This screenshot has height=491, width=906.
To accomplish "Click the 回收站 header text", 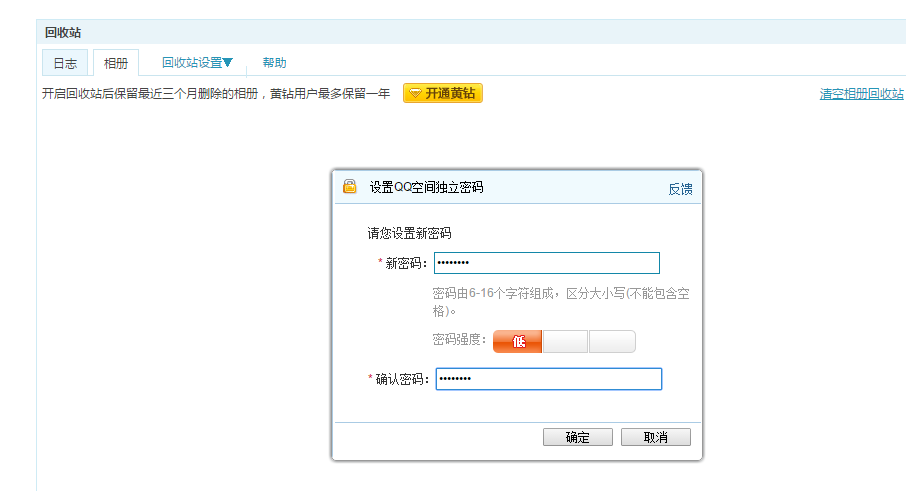I will [x=63, y=33].
